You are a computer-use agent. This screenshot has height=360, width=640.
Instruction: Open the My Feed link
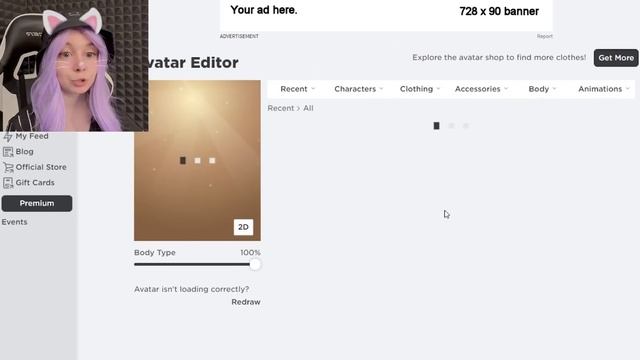click(32, 136)
